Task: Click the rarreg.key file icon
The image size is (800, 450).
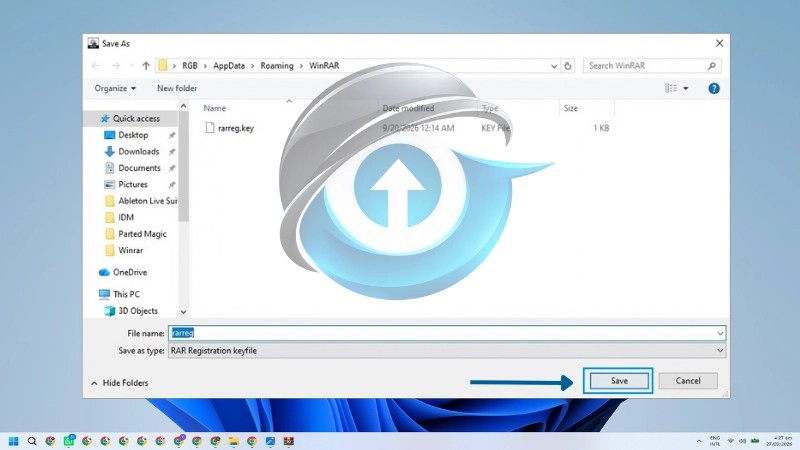Action: point(210,128)
